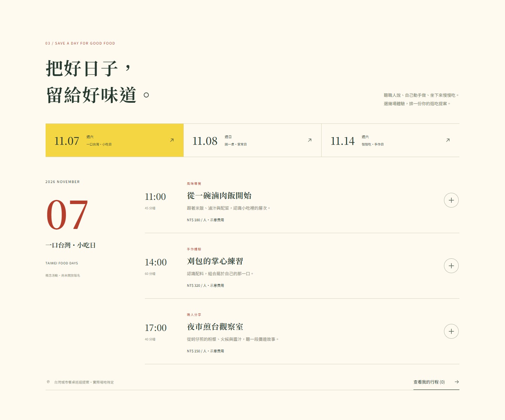Click the 45 分鐘 duration text
Image resolution: width=505 pixels, height=420 pixels.
[150, 208]
